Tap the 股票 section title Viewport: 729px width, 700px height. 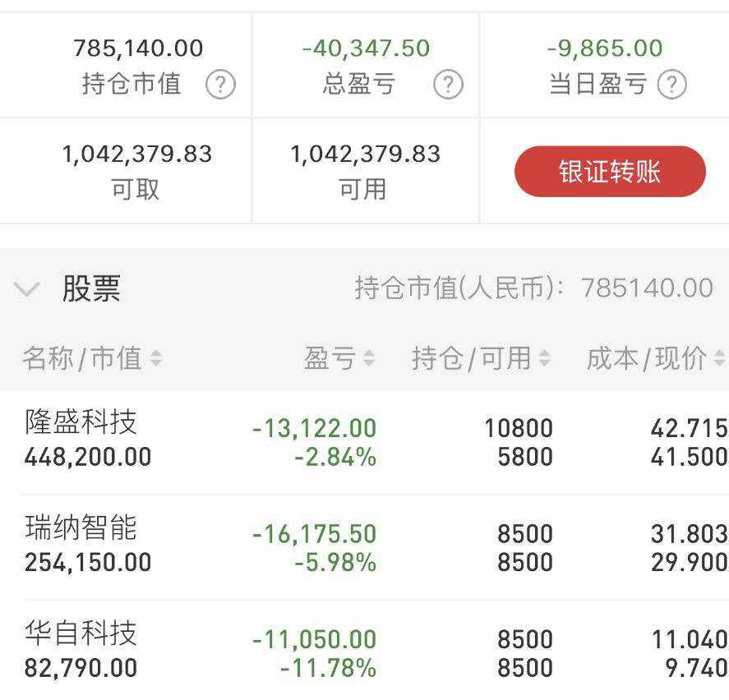click(x=91, y=288)
